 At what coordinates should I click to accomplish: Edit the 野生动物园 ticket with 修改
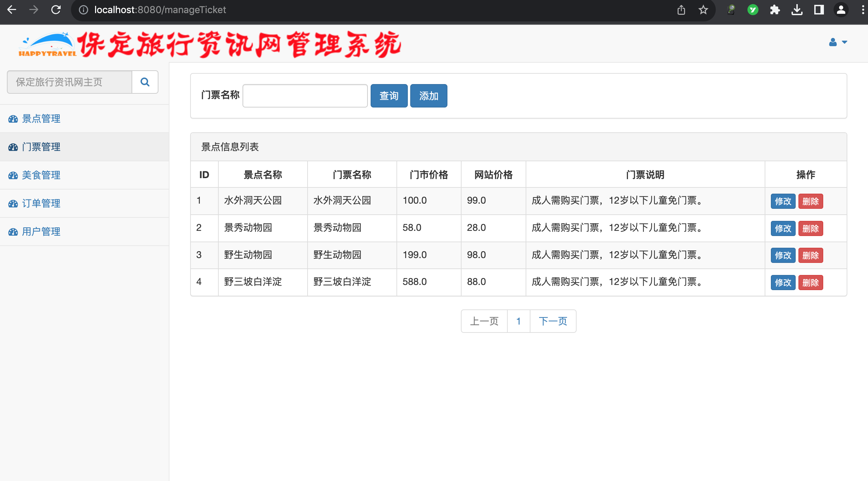pyautogui.click(x=783, y=255)
